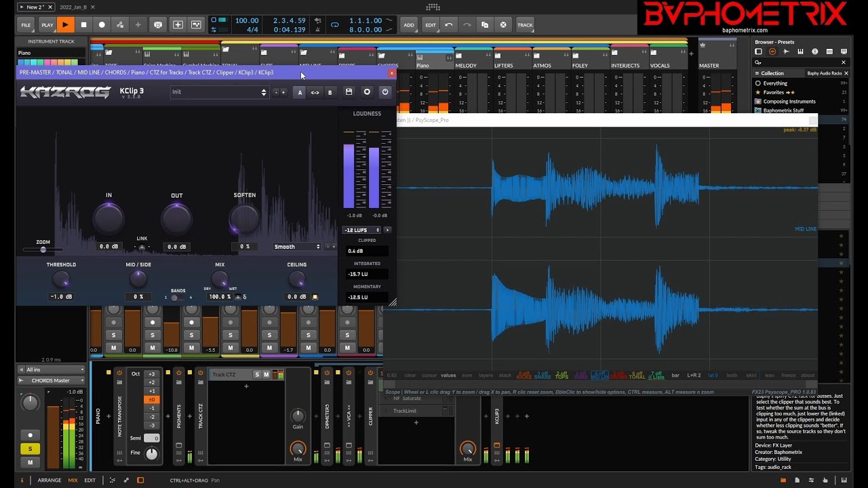Click the KClip THRESHOLD knob
This screenshot has width=868, height=488.
click(61, 279)
